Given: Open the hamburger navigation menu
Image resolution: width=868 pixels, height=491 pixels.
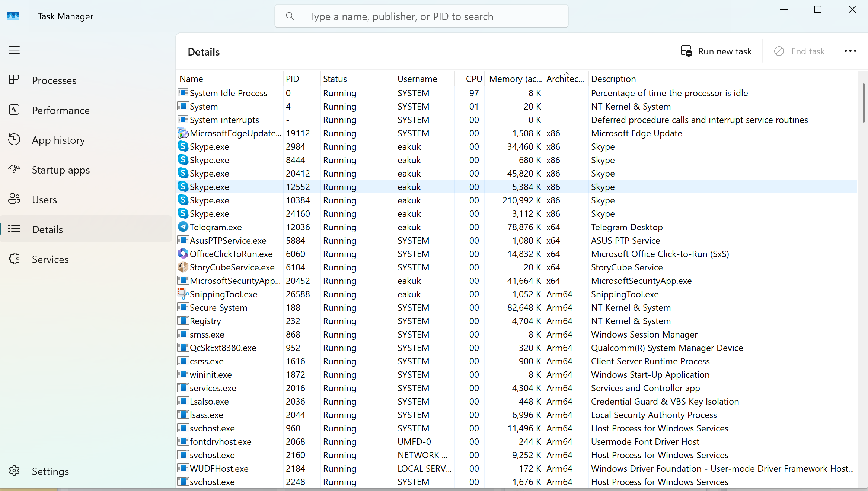Looking at the screenshot, I should click(14, 50).
